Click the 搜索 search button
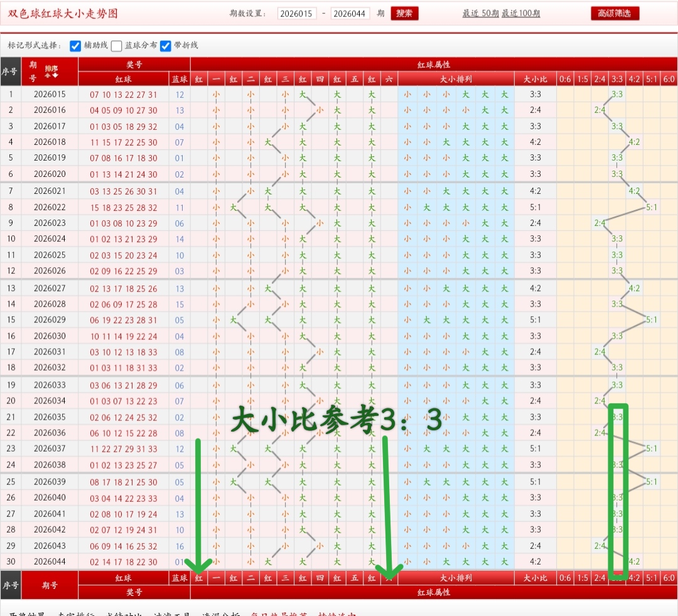Screen dimensions: 678x616 404,13
